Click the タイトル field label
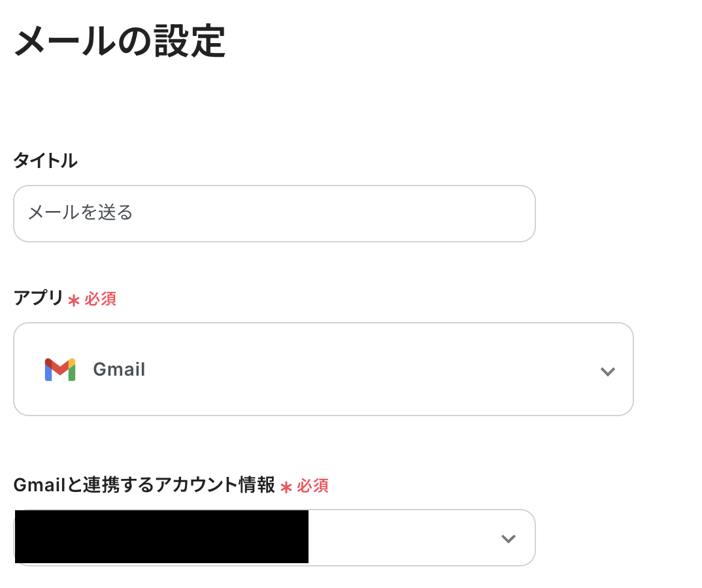The width and height of the screenshot is (702, 588). click(x=46, y=161)
